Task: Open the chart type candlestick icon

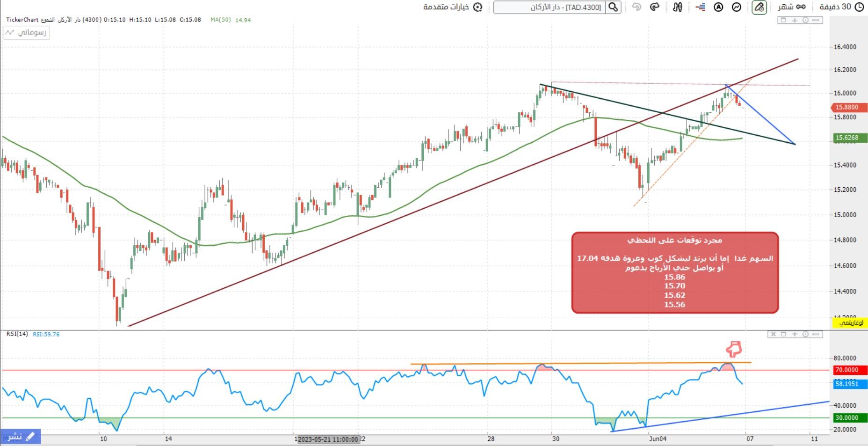Action: click(678, 7)
